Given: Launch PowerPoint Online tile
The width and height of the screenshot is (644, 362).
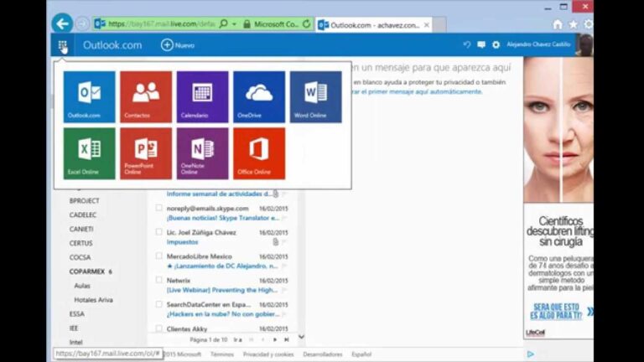Looking at the screenshot, I should coord(146,153).
